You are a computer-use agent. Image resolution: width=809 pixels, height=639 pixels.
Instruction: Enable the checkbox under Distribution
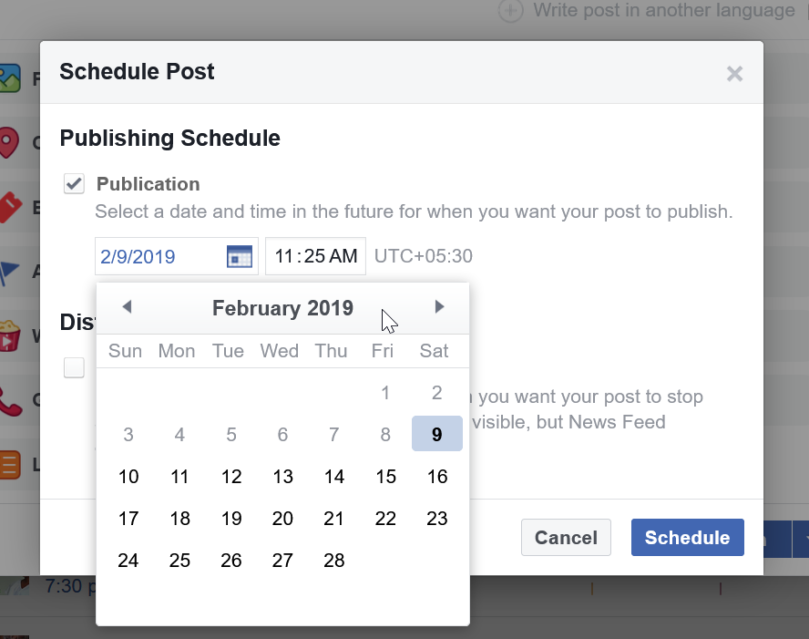74,367
